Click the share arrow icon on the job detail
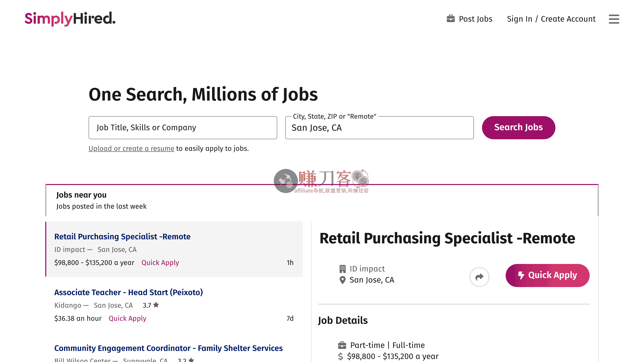The width and height of the screenshot is (644, 362). [479, 277]
